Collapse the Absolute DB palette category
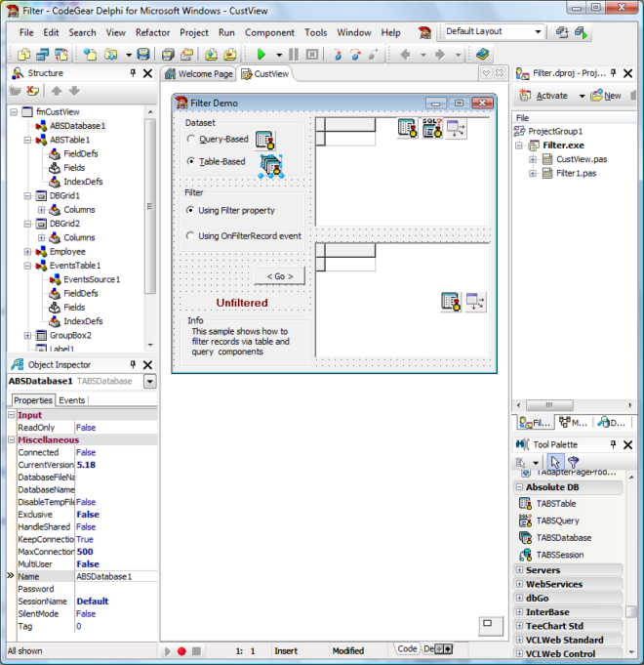The width and height of the screenshot is (644, 665). pos(518,487)
